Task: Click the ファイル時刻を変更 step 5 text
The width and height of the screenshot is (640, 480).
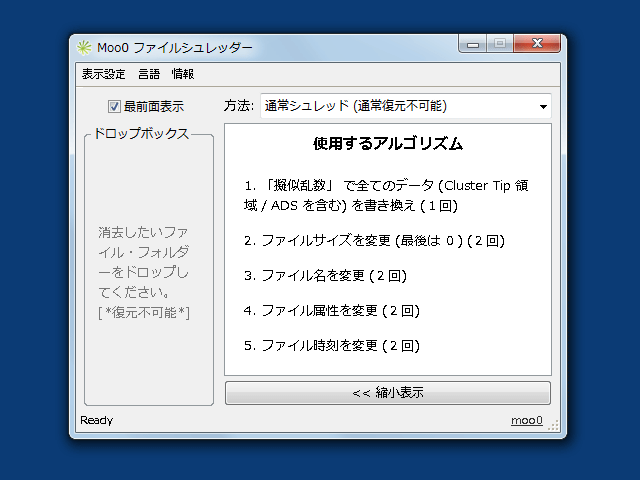Action: (332, 346)
